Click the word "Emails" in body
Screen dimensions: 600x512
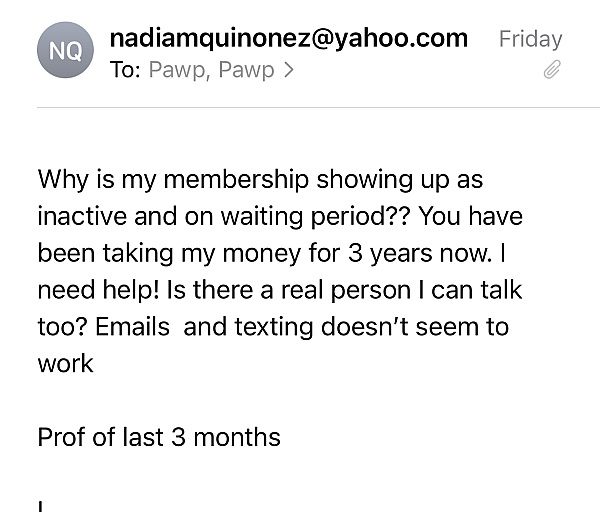click(x=132, y=327)
